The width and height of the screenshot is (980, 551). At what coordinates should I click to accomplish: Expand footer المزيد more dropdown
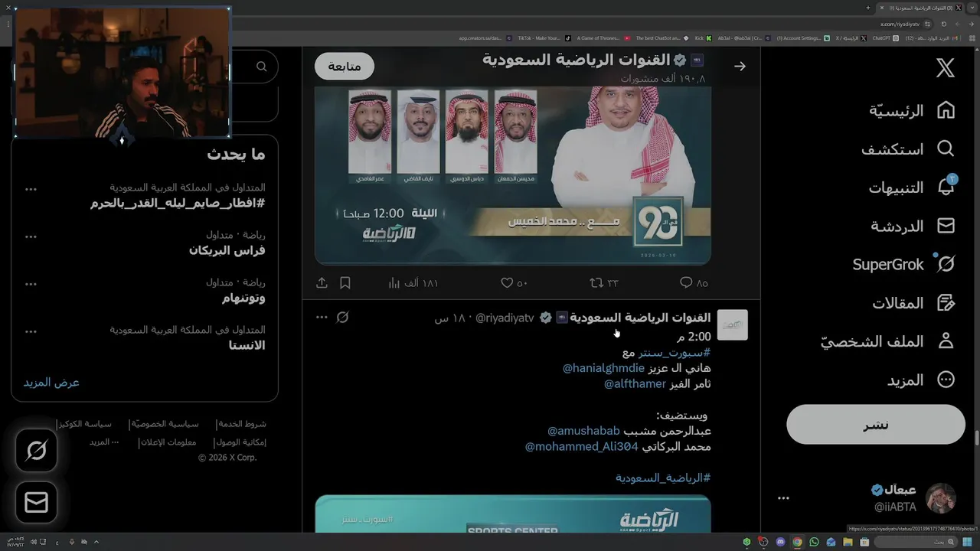104,442
